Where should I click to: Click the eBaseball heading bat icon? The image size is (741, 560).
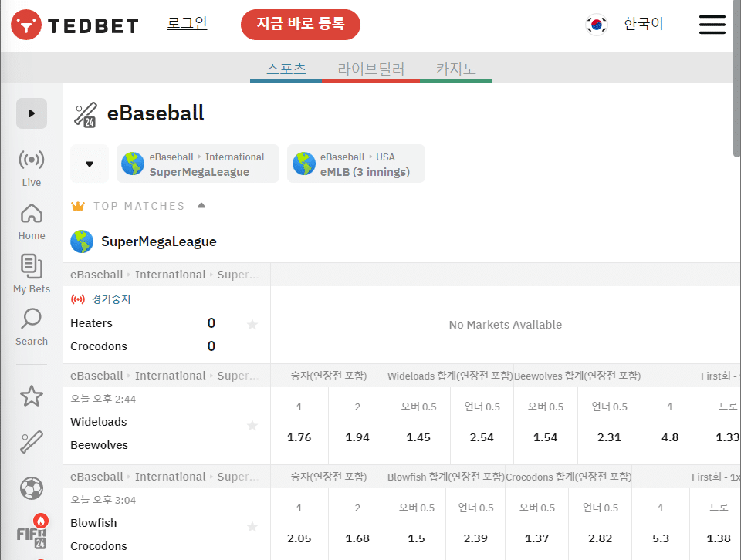[x=86, y=115]
